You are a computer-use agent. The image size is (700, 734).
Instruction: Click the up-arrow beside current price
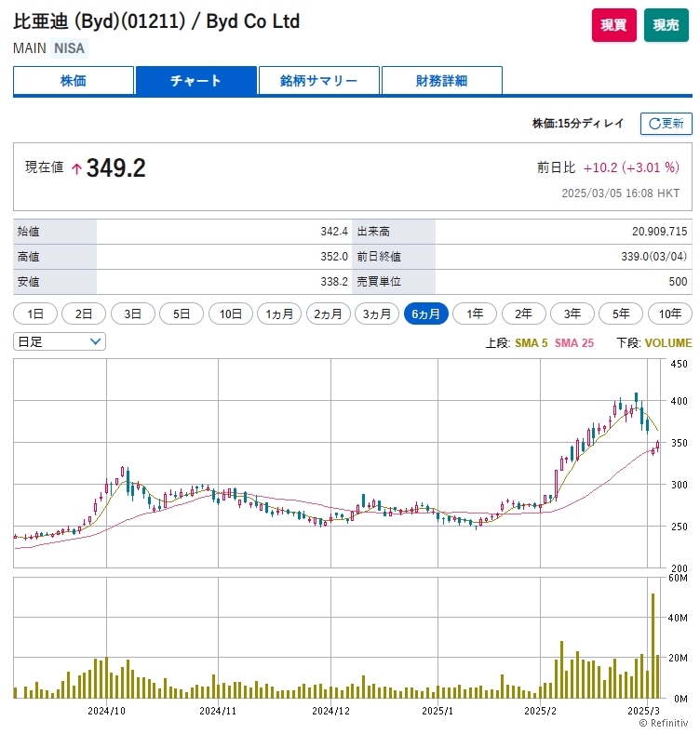[x=76, y=169]
